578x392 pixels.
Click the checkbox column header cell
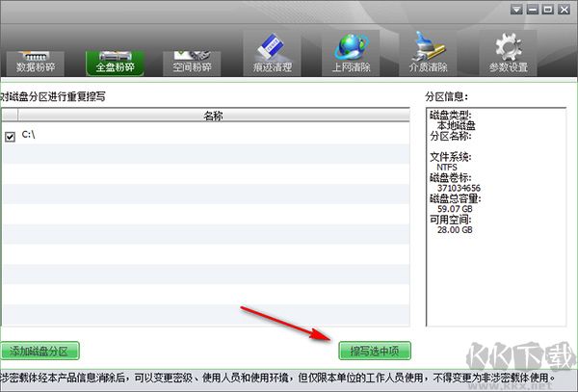click(x=10, y=116)
